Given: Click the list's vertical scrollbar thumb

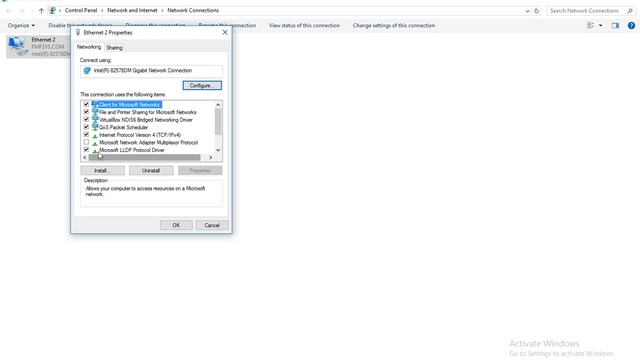Looking at the screenshot, I should pyautogui.click(x=218, y=122).
